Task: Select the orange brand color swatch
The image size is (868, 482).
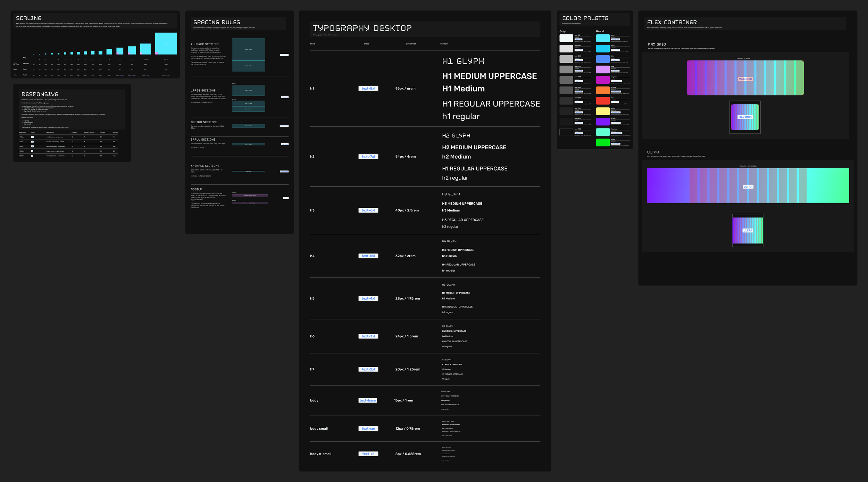Action: [x=603, y=90]
